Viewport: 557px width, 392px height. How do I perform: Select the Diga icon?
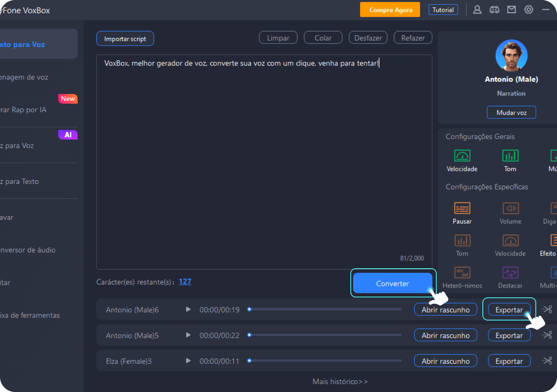pyautogui.click(x=554, y=208)
